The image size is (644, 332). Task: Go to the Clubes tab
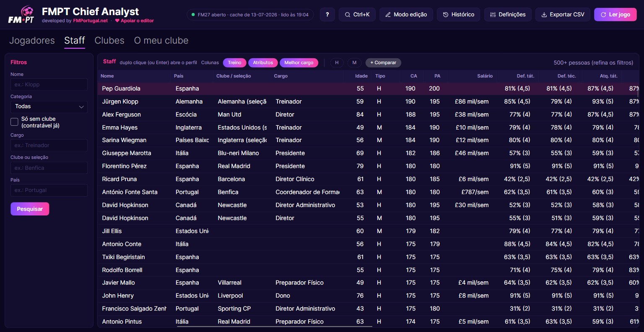pyautogui.click(x=109, y=40)
